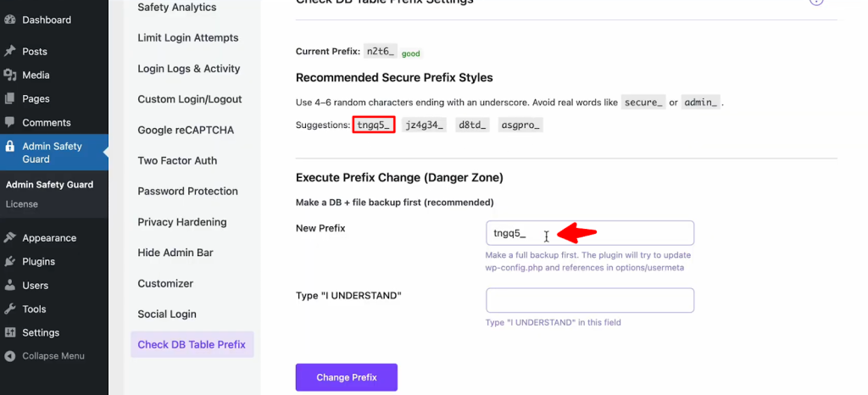This screenshot has width=868, height=395.
Task: Click the Comments bubble icon
Action: click(10, 123)
